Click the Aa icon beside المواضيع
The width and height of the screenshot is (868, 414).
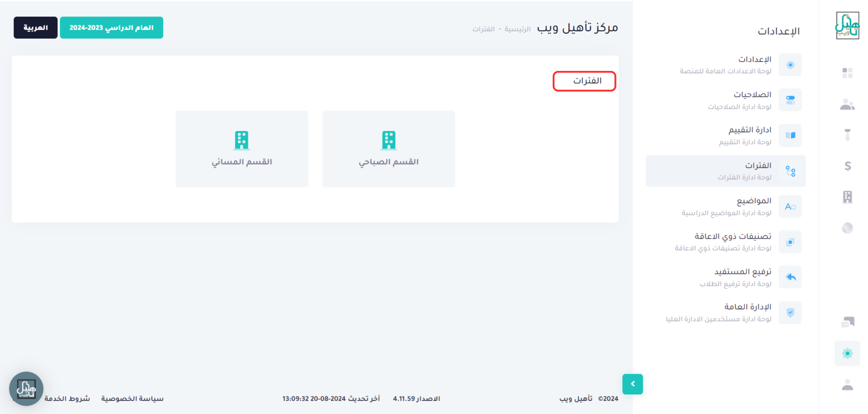point(790,206)
